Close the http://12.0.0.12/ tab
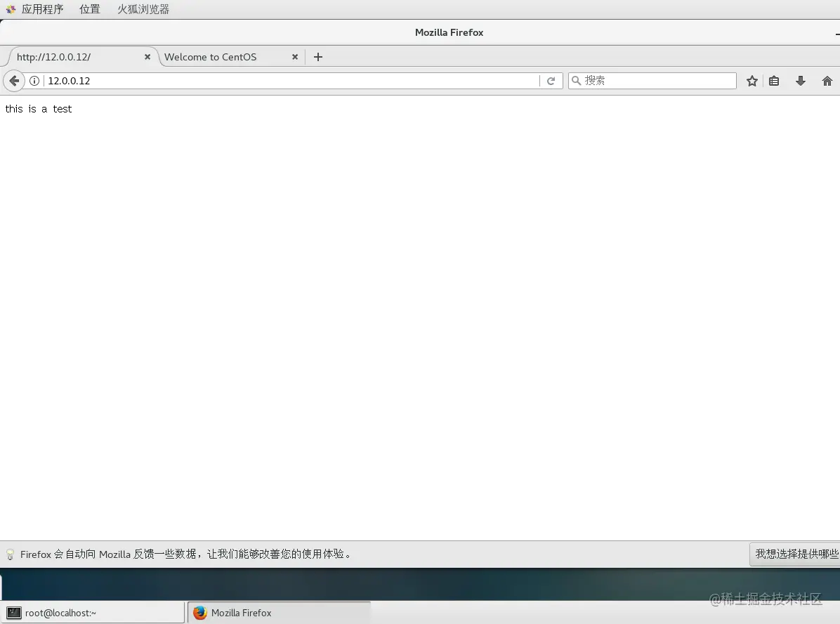The height and width of the screenshot is (624, 840). (x=147, y=57)
